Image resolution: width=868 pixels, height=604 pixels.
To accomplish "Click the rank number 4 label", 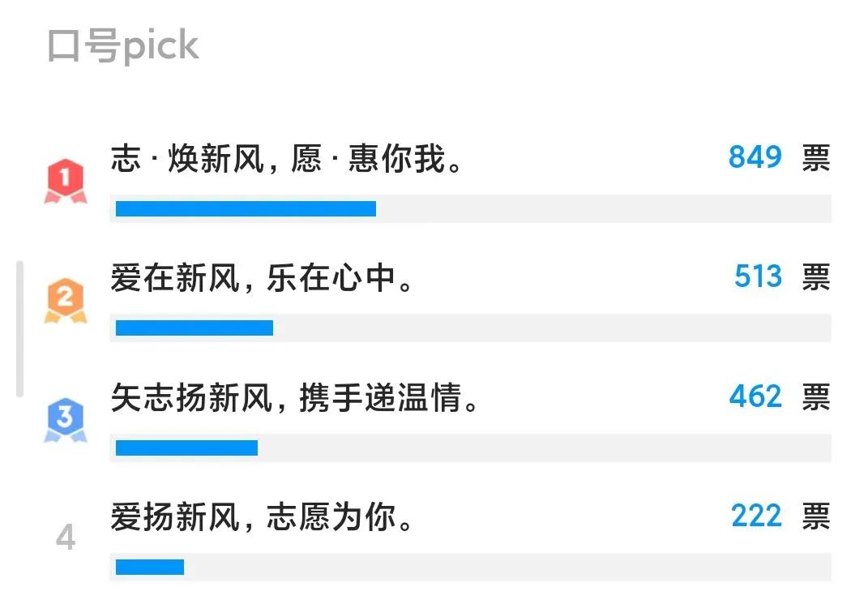I will point(66,537).
